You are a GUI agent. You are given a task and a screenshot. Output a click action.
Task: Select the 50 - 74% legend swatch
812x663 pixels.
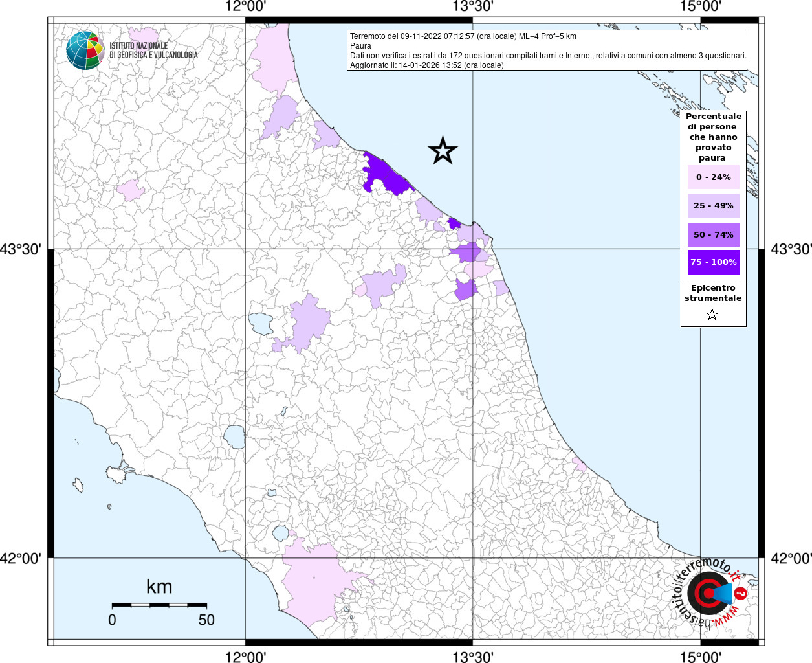714,234
